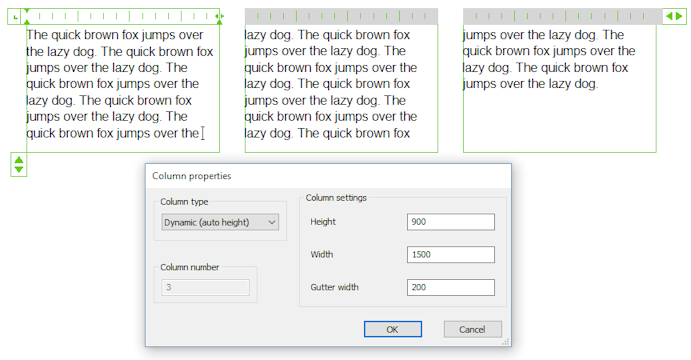The width and height of the screenshot is (691, 360).
Task: Click the Width label
Action: click(x=322, y=255)
